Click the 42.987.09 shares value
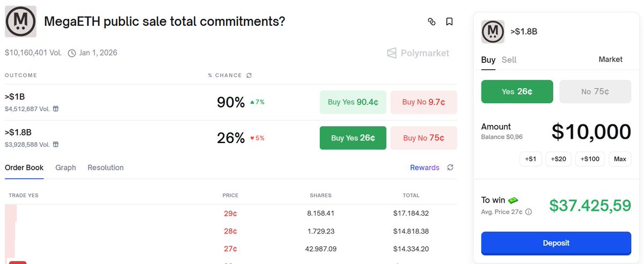This screenshot has height=264, width=644. [320, 249]
